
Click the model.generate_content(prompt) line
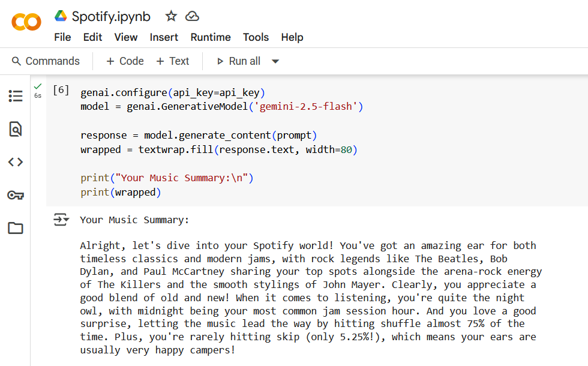point(199,136)
